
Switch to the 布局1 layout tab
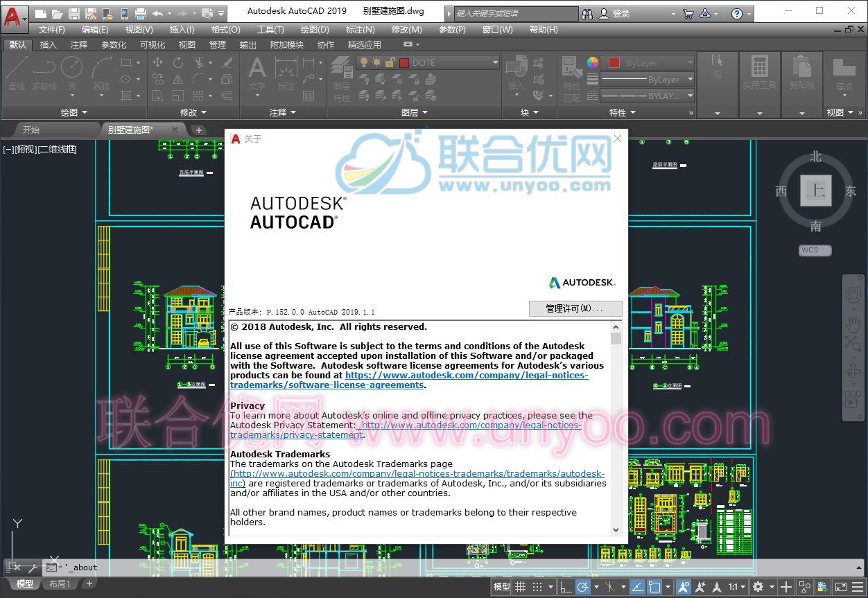pos(60,584)
